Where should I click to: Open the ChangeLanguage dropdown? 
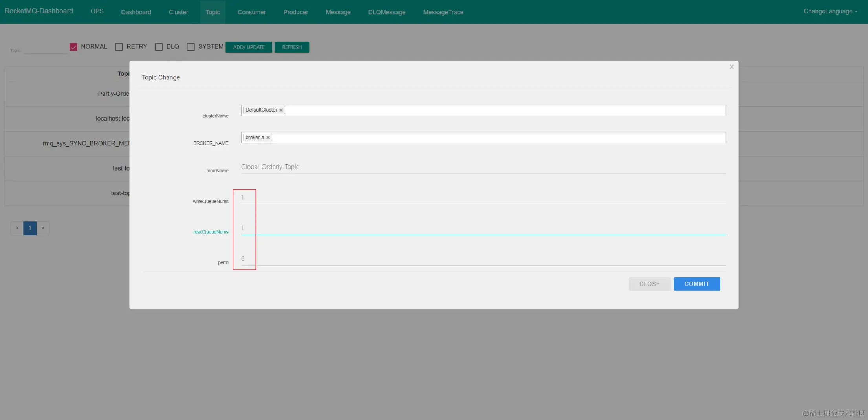pos(830,11)
